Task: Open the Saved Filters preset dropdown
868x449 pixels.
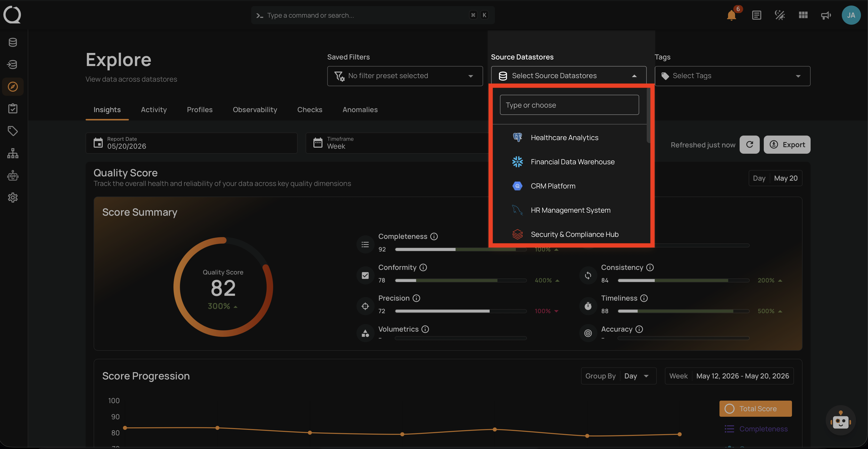Action: [x=405, y=76]
